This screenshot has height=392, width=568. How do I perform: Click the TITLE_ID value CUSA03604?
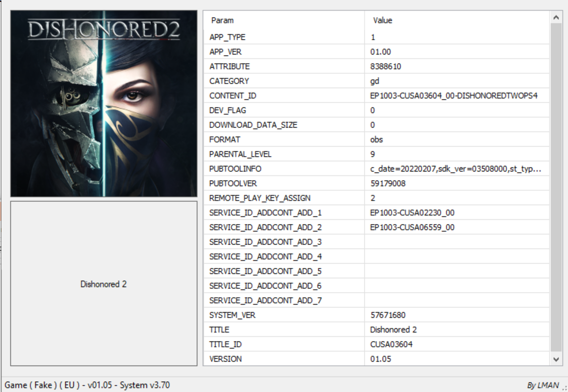[x=391, y=344]
